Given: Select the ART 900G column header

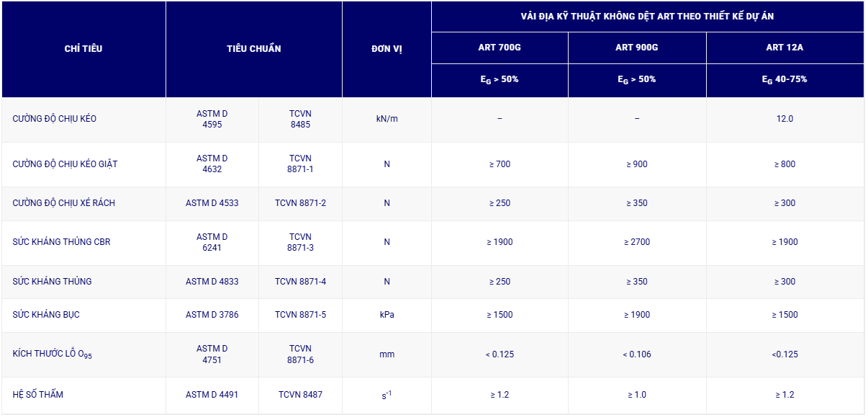Looking at the screenshot, I should (636, 48).
